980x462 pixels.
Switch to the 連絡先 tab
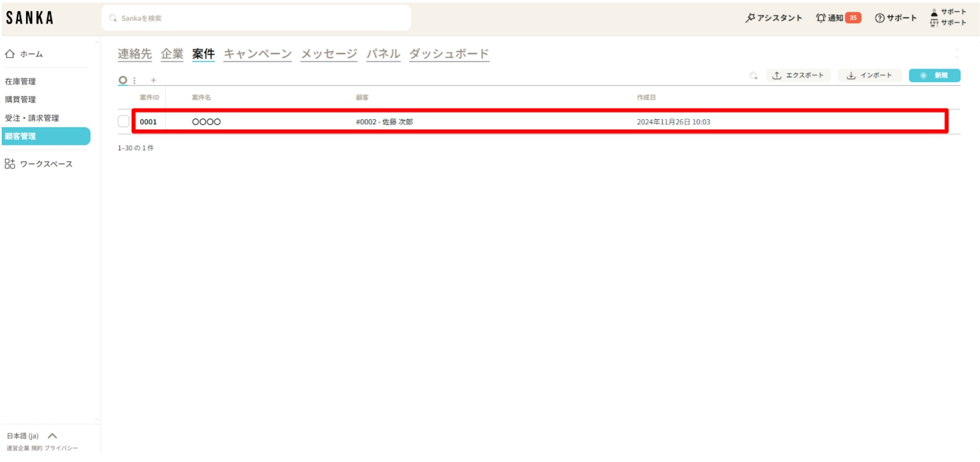pyautogui.click(x=135, y=54)
